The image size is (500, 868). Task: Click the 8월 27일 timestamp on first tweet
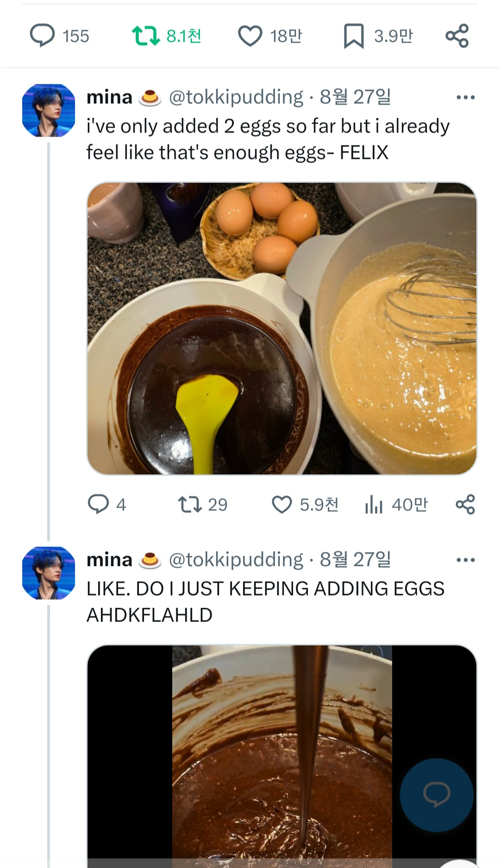(x=356, y=97)
